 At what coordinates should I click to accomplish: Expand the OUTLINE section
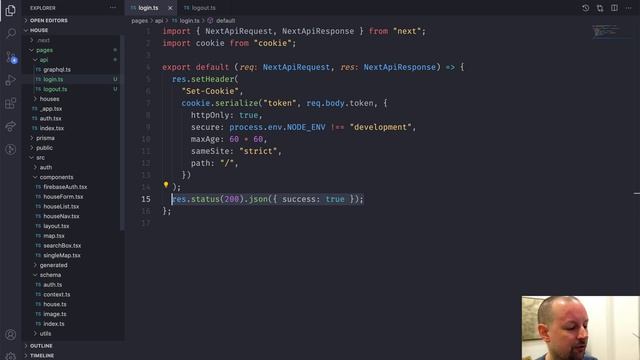(x=41, y=346)
